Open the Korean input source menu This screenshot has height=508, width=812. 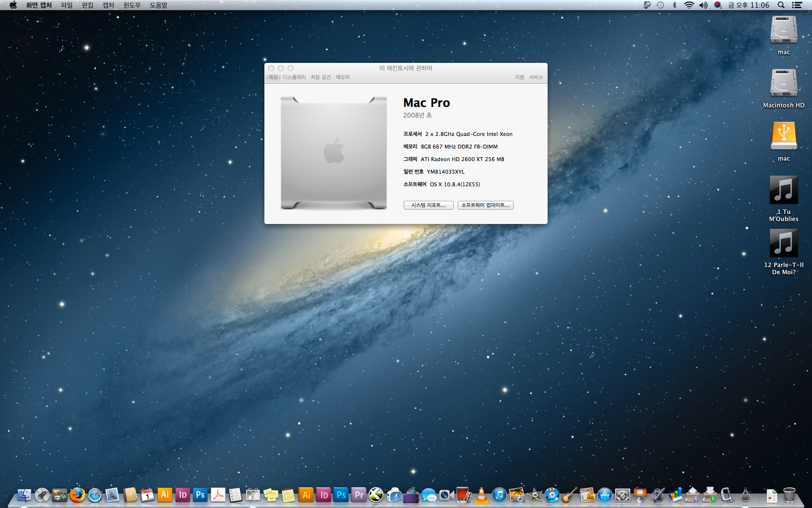tap(718, 5)
